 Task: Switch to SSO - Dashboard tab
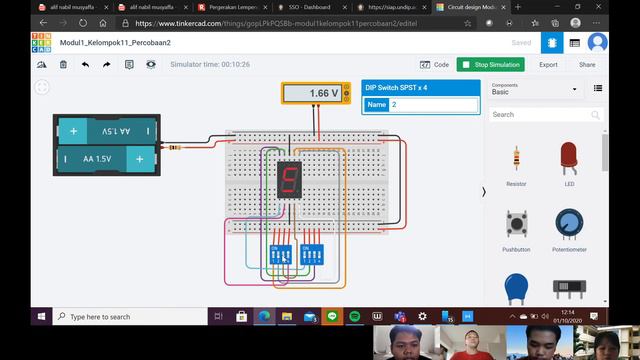point(309,7)
